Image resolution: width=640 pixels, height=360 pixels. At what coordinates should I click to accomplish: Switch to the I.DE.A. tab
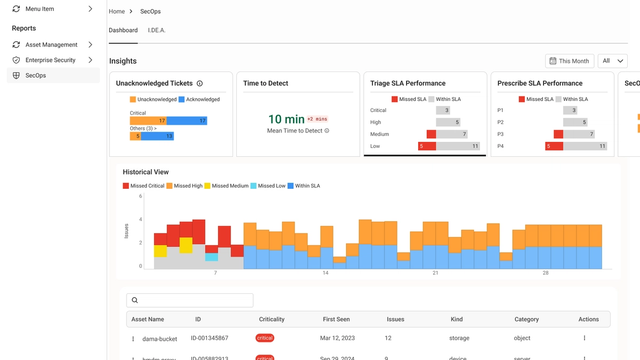pos(156,30)
